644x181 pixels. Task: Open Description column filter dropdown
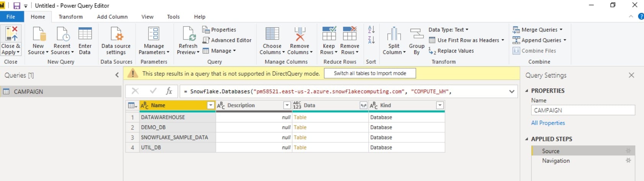pos(287,105)
